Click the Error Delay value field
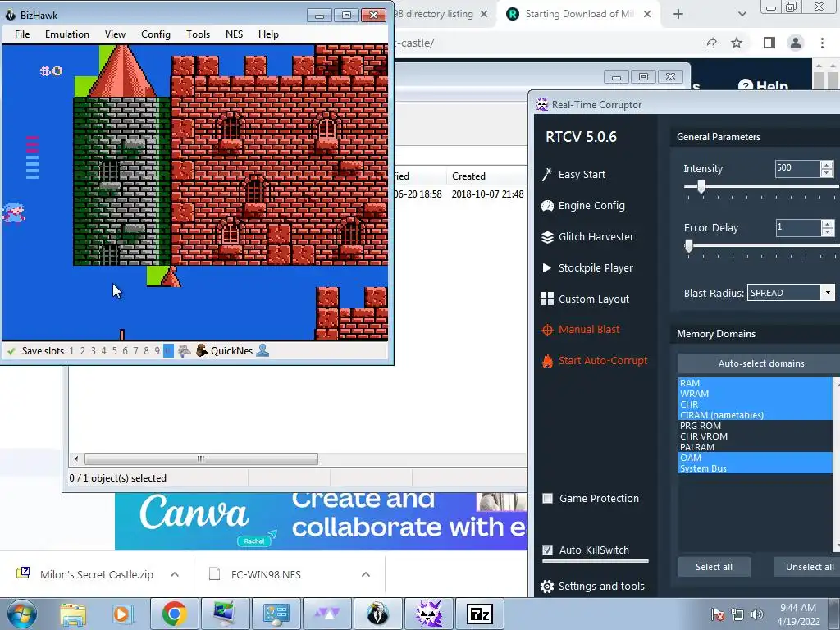Viewport: 840px width, 630px height. 797,227
